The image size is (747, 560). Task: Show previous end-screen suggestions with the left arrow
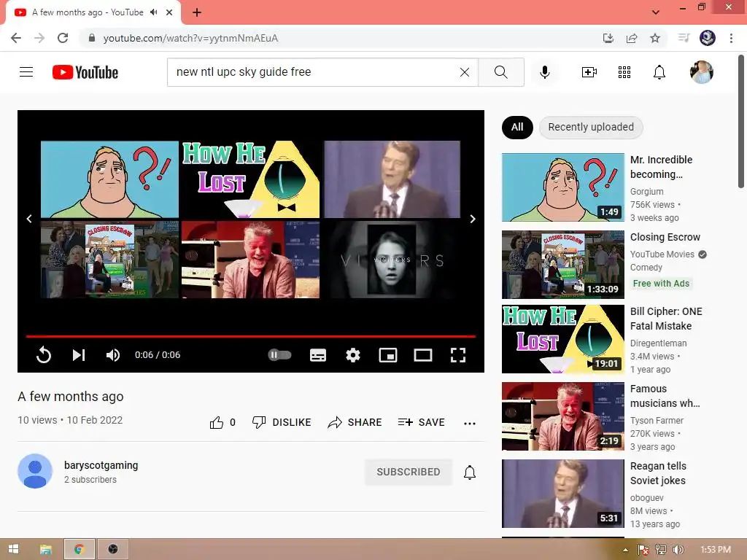[x=29, y=219]
